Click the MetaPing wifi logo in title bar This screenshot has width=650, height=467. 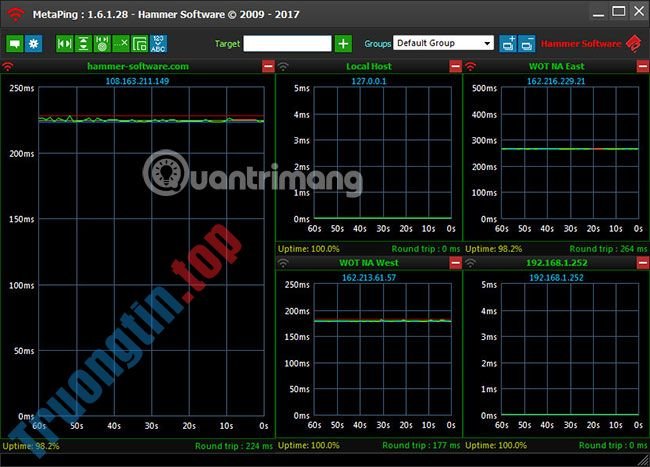click(15, 14)
